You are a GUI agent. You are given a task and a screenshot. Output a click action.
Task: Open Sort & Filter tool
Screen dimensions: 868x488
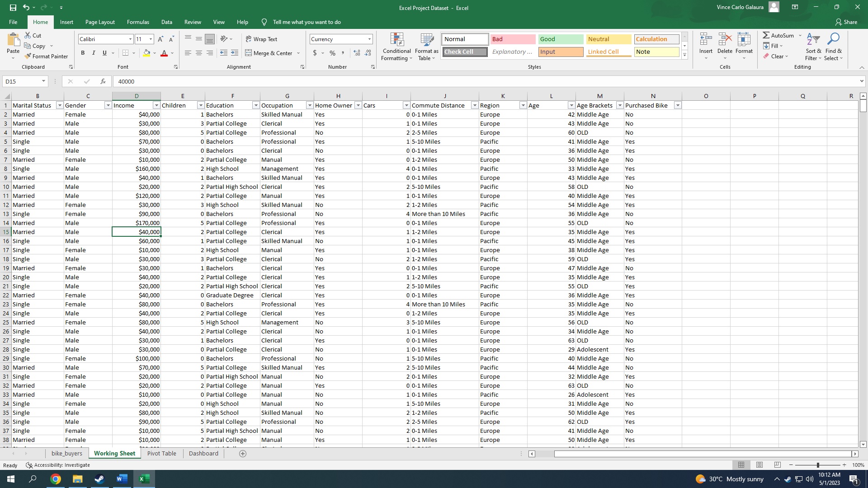point(813,47)
